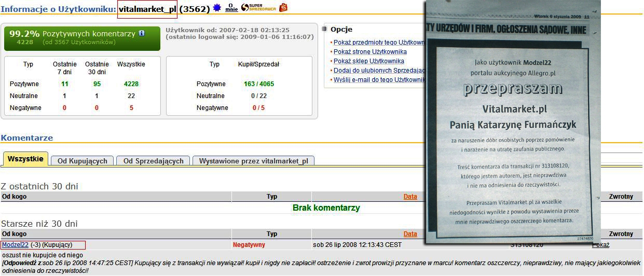Open the orange shop bag icon
Image resolution: width=644 pixels, height=276 pixels.
click(283, 8)
